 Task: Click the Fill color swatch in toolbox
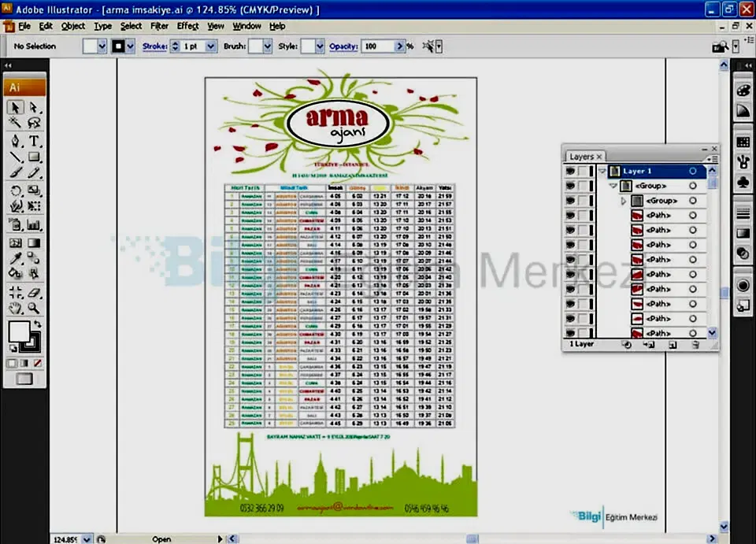point(18,331)
